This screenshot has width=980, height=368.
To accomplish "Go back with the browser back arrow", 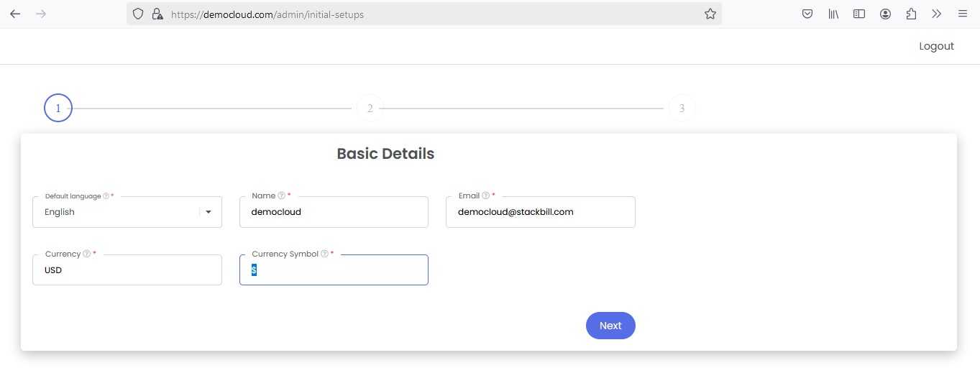I will 15,14.
